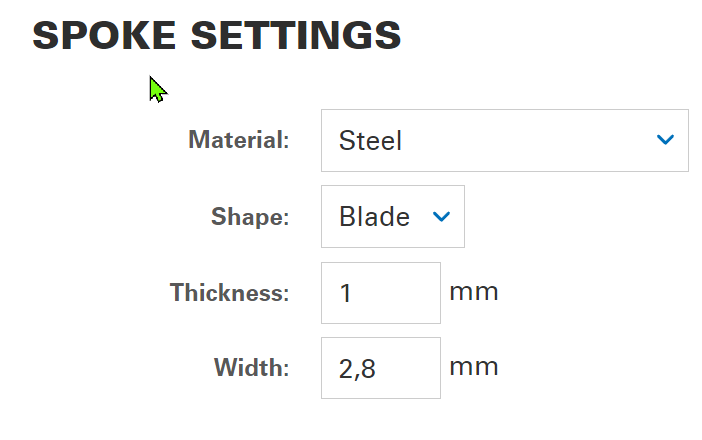Click the word SETTINGS in the heading
The height and width of the screenshot is (440, 702).
coord(296,35)
